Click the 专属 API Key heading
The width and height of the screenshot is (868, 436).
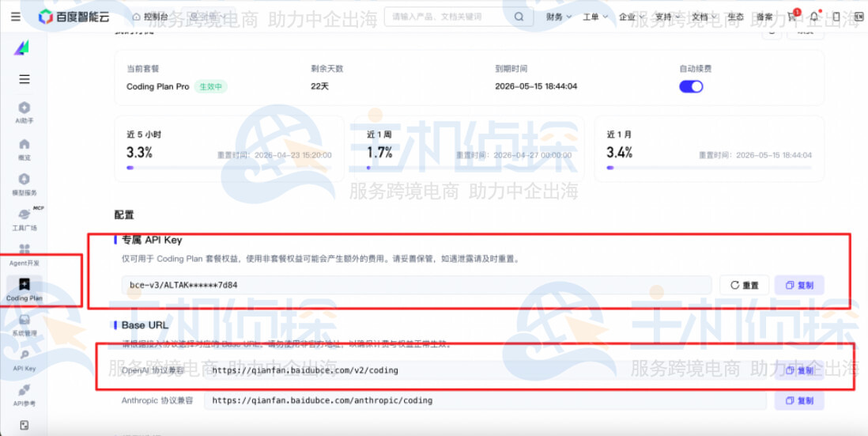point(152,241)
